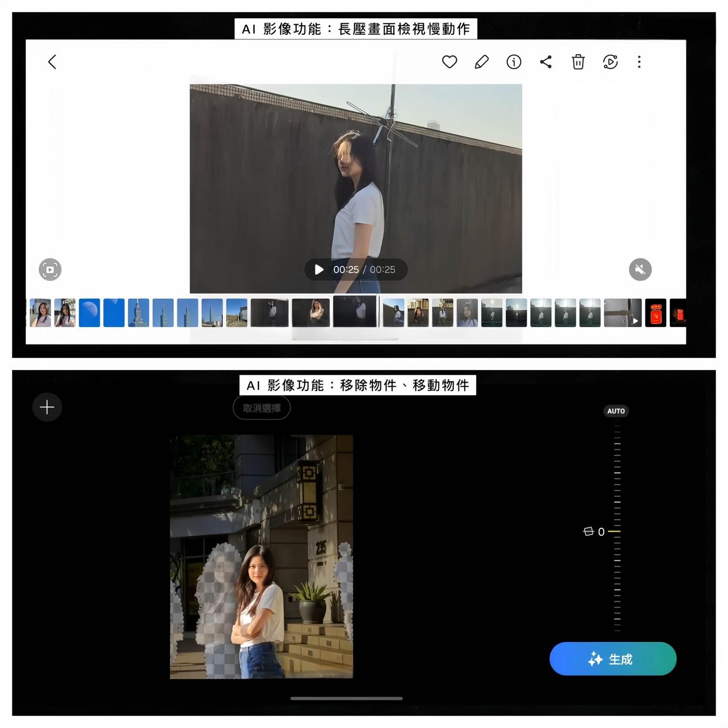Screen dimensions: 728x728
Task: Open the motion playback circular icon
Action: click(x=610, y=62)
